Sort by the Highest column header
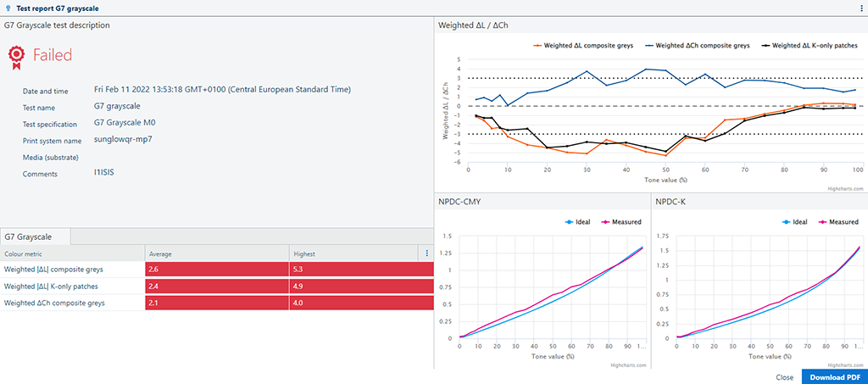 (x=305, y=253)
